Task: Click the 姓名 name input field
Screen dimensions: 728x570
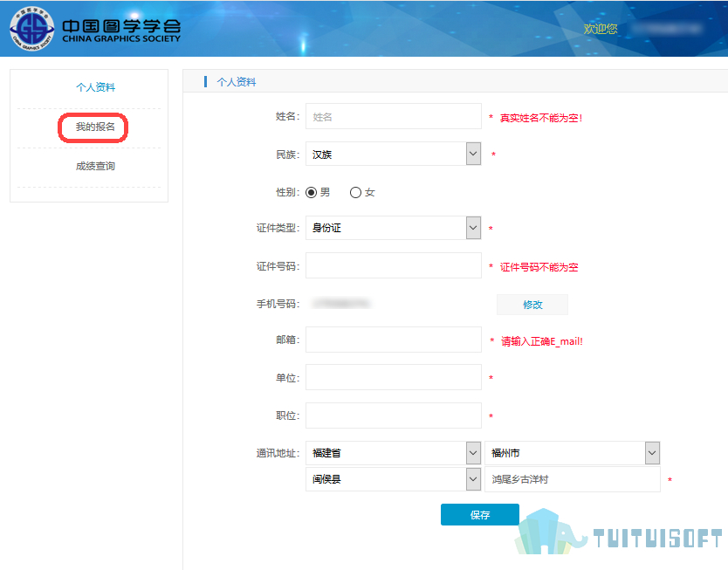Action: pos(394,116)
